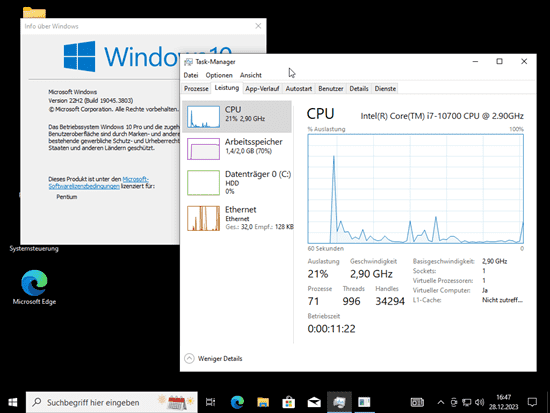Open the network tray icon
The image size is (550, 413).
coord(467,402)
